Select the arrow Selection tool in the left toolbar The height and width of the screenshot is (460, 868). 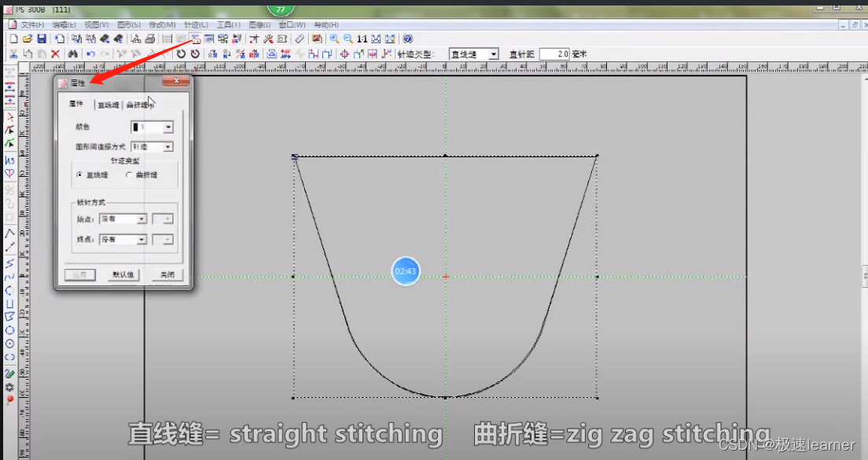9,117
